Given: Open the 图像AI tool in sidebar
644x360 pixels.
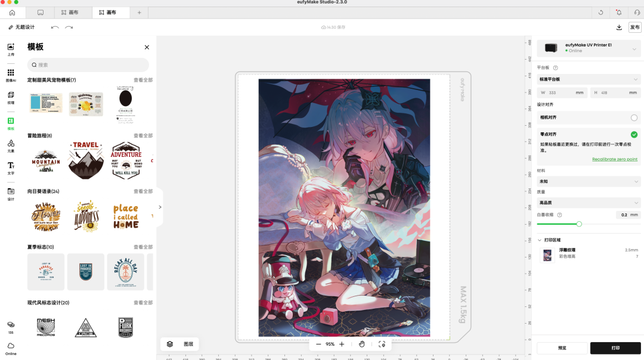Looking at the screenshot, I should point(11,75).
